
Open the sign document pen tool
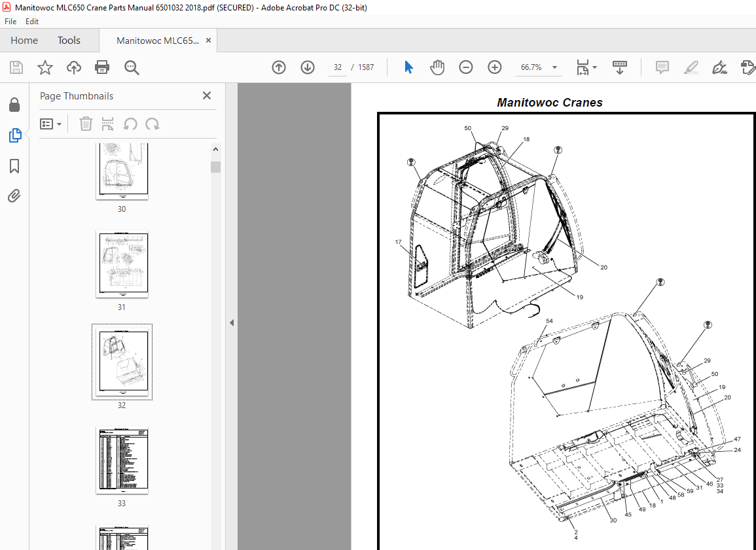(719, 67)
